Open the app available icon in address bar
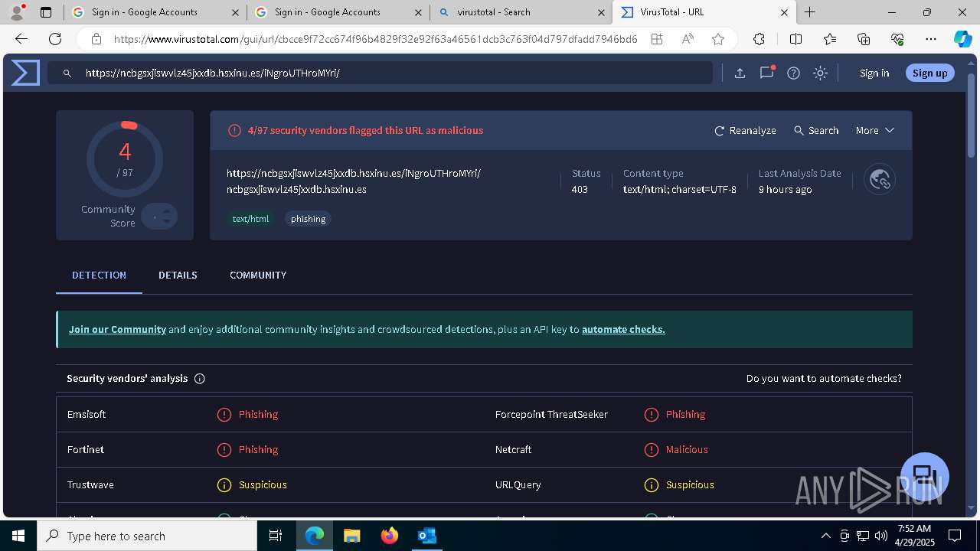 pos(657,39)
